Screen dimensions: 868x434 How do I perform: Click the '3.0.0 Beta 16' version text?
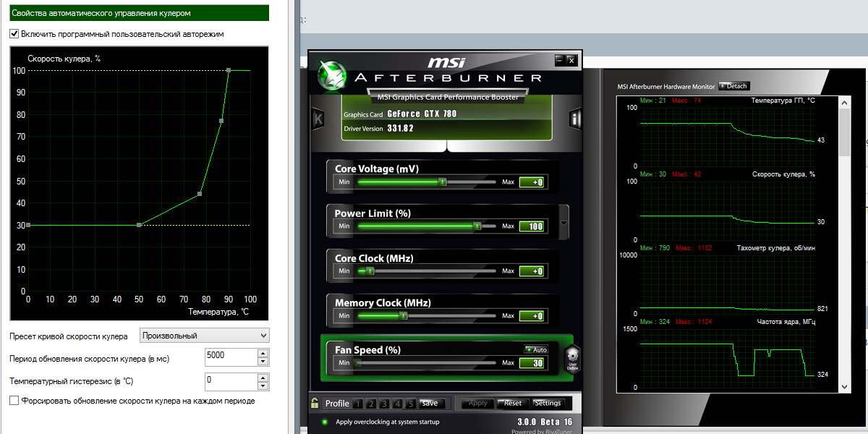coord(545,422)
